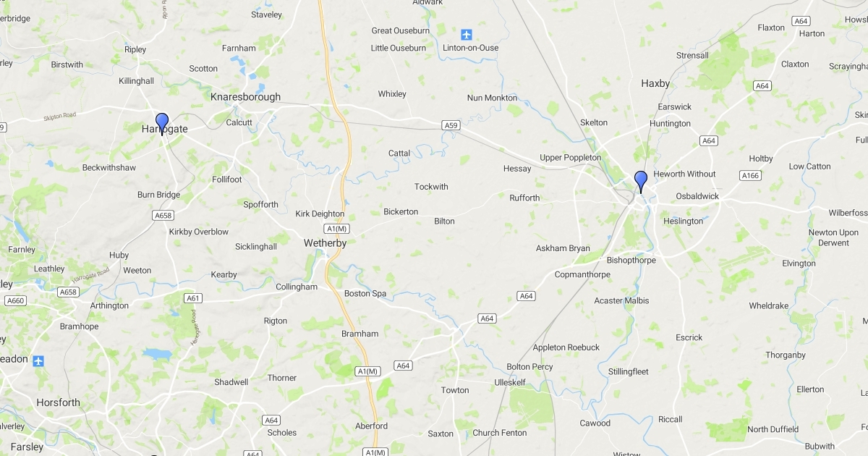This screenshot has width=868, height=456.
Task: Click the Knaresborough town label
Action: pos(245,97)
